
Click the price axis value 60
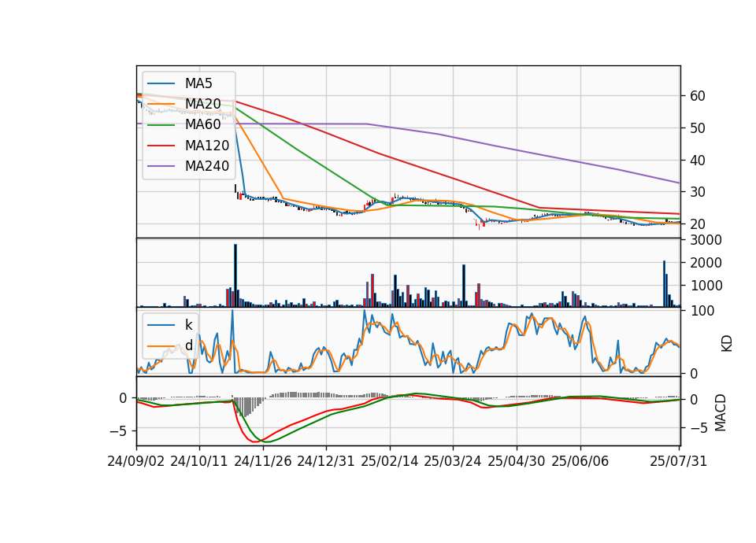point(698,96)
